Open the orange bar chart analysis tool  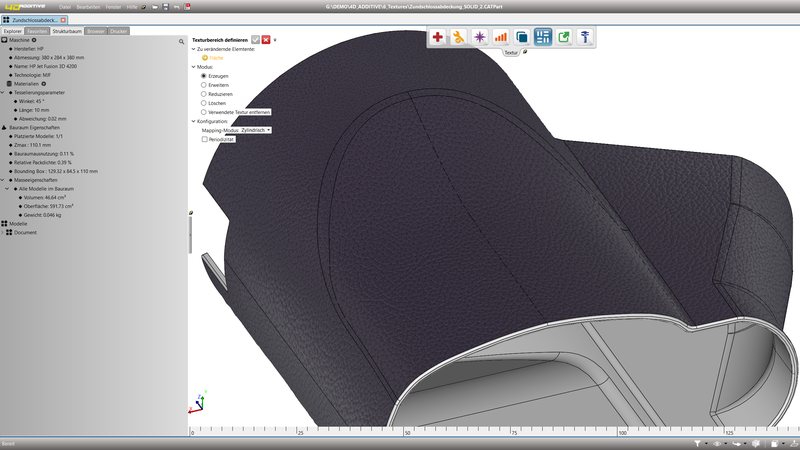501,37
